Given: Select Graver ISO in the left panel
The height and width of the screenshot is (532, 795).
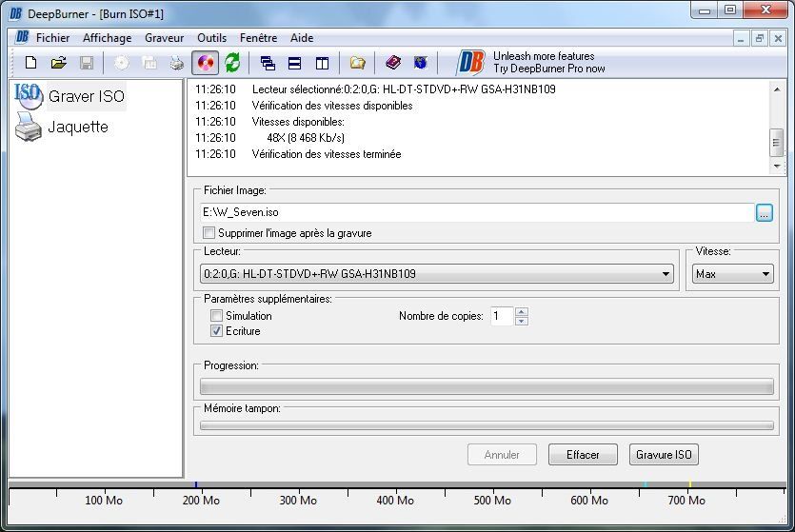Looking at the screenshot, I should pyautogui.click(x=70, y=96).
